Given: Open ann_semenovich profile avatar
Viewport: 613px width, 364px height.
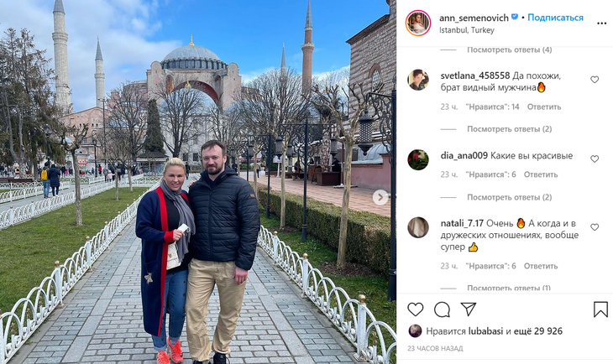Looking at the screenshot, I should pyautogui.click(x=418, y=23).
